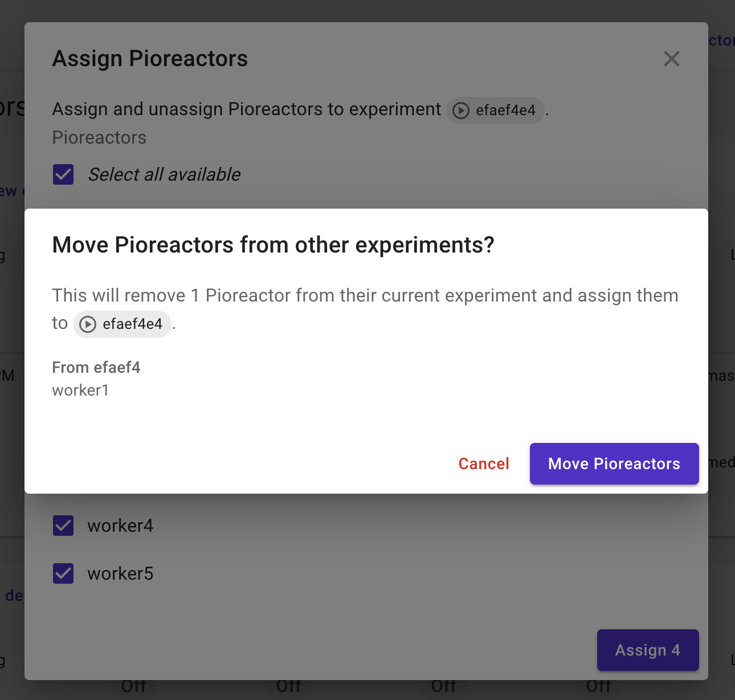Select the worker1 entry under From efaef4
This screenshot has height=700, width=735.
tap(80, 390)
